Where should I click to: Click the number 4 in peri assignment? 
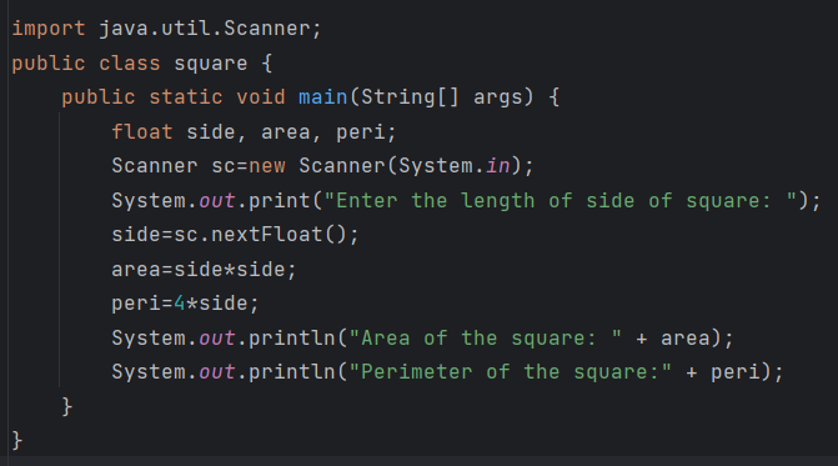[180, 304]
